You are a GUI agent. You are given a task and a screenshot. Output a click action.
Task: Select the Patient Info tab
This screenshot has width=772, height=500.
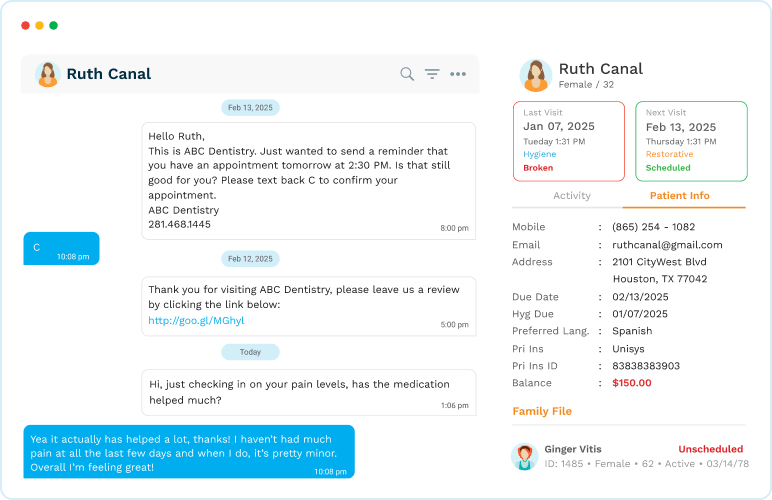pos(679,196)
